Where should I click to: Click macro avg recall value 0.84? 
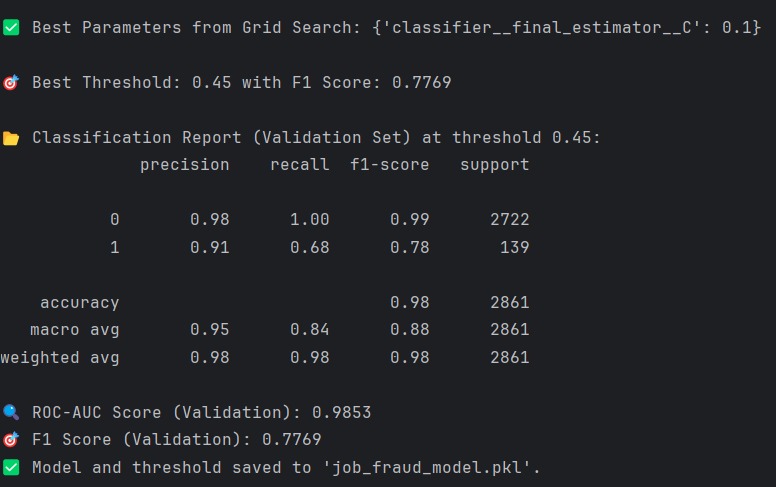pyautogui.click(x=309, y=330)
